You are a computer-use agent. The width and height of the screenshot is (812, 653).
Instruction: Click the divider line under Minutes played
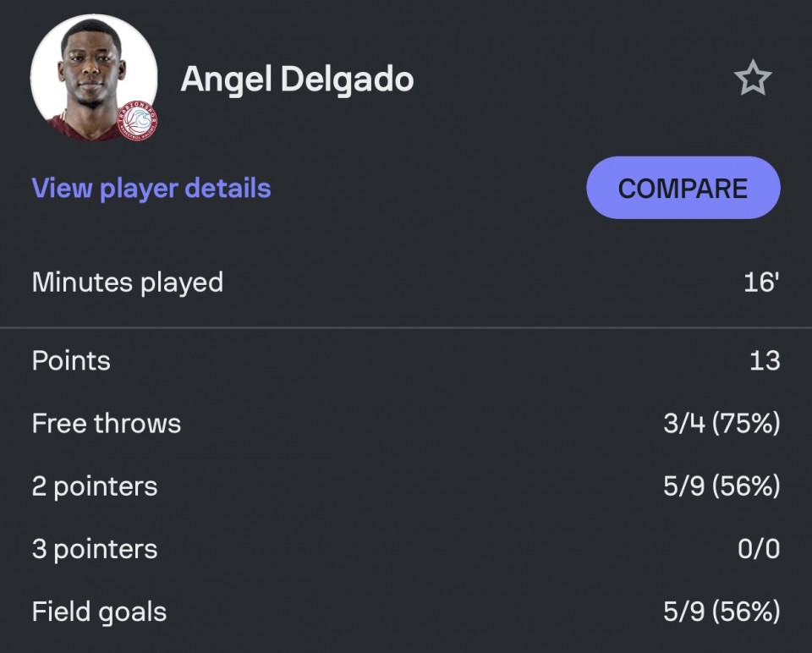406,327
